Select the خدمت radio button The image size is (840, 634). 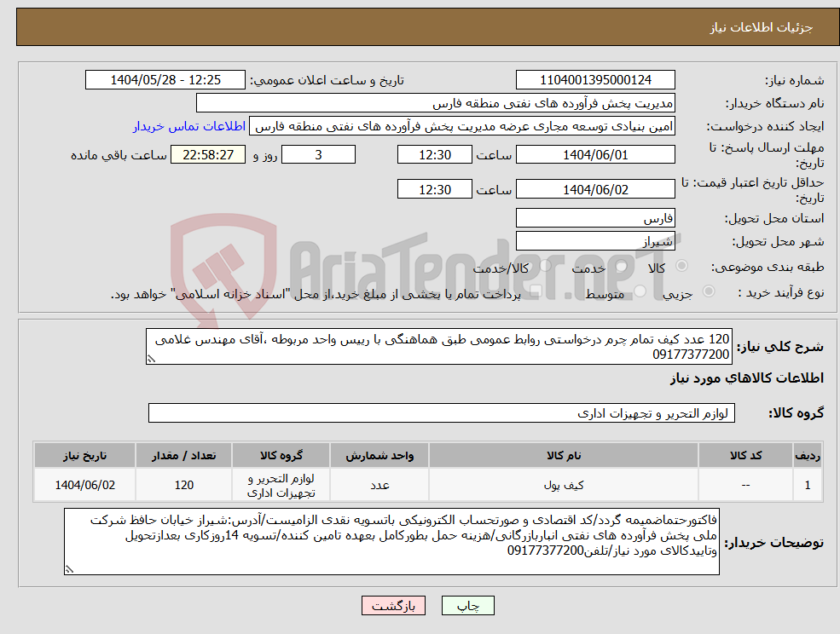[619, 264]
